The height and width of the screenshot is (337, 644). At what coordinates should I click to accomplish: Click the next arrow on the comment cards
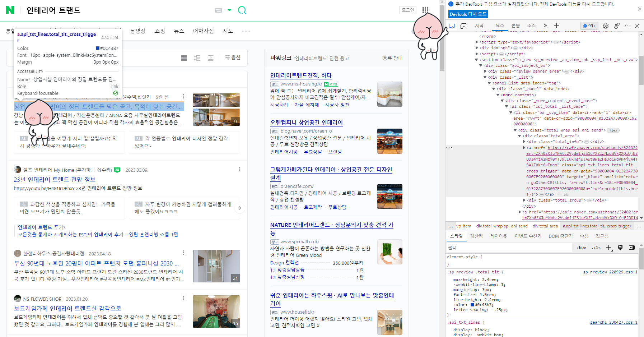(x=240, y=208)
